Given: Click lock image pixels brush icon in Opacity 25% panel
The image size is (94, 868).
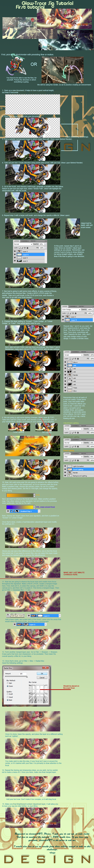Looking at the screenshot, I should point(73,446).
